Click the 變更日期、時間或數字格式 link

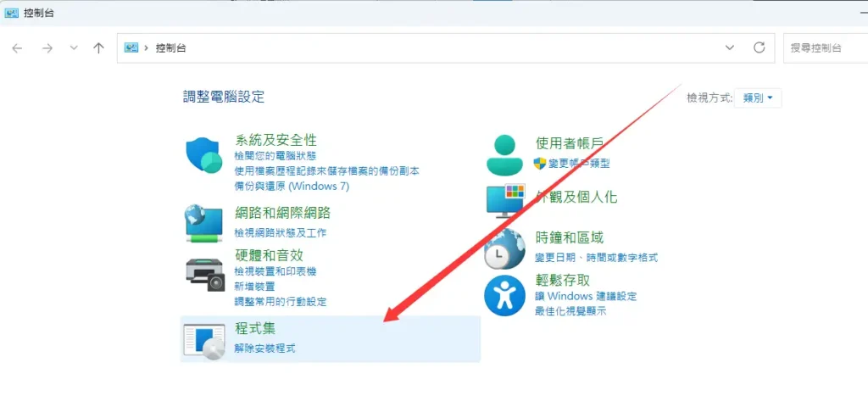[596, 258]
